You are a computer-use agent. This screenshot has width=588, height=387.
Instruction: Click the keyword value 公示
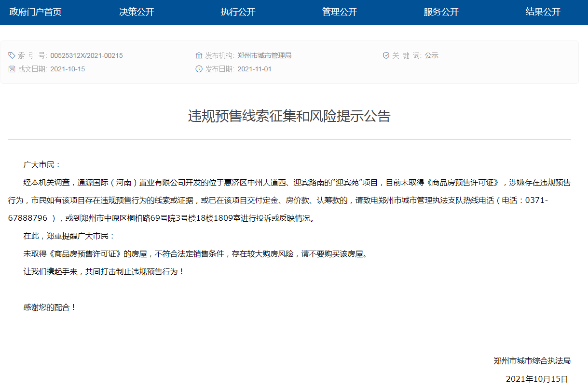point(431,55)
